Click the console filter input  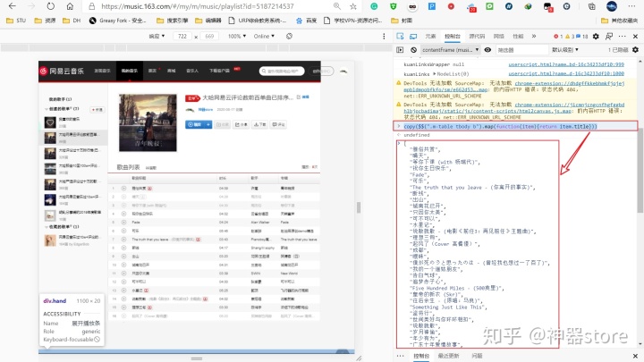(x=521, y=50)
